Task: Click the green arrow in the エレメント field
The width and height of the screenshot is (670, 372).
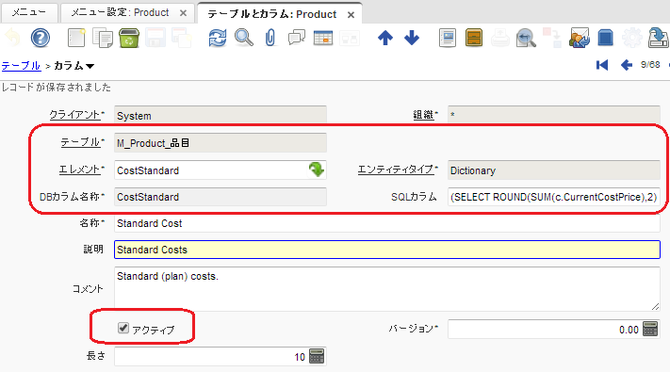Action: tap(317, 170)
